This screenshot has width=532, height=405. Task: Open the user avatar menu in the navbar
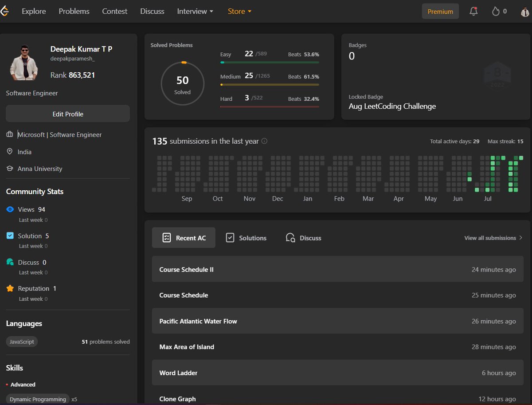tap(525, 12)
